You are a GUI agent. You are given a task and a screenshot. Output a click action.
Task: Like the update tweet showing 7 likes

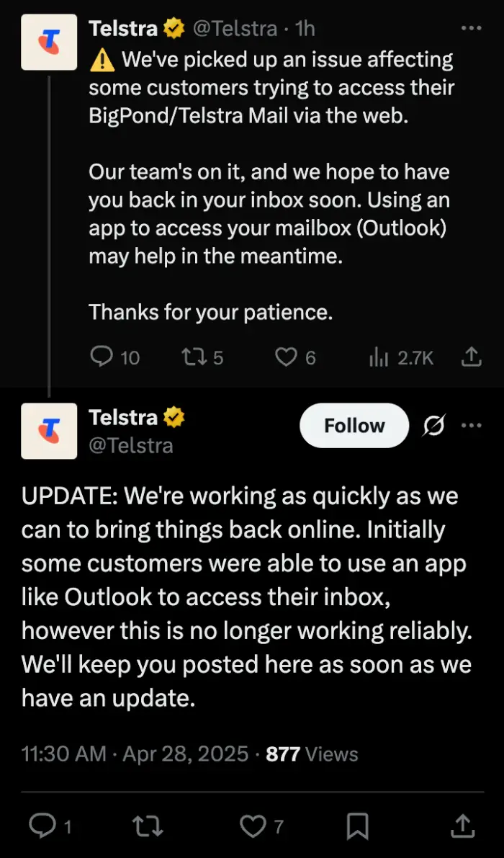coord(253,826)
